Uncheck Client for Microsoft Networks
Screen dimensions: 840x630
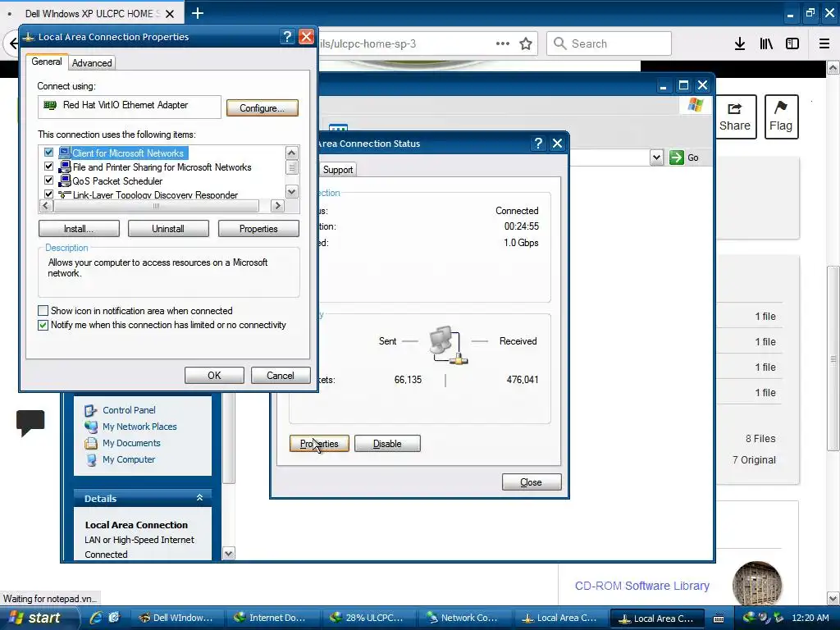48,153
